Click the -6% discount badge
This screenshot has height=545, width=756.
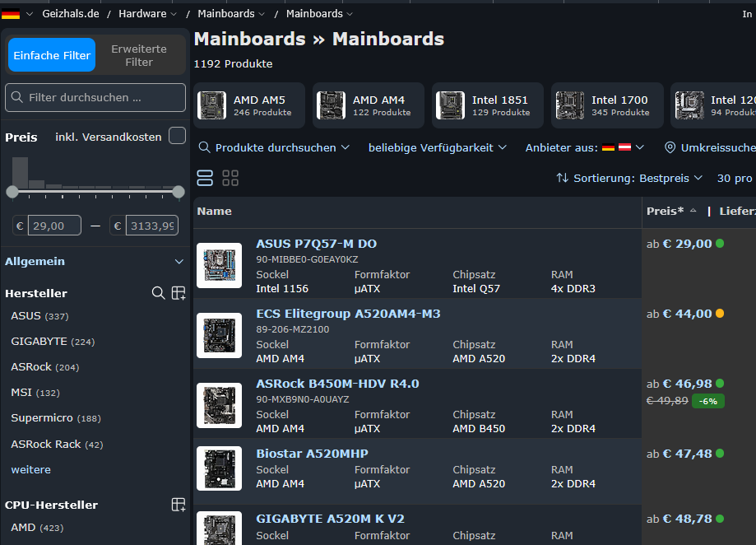707,401
